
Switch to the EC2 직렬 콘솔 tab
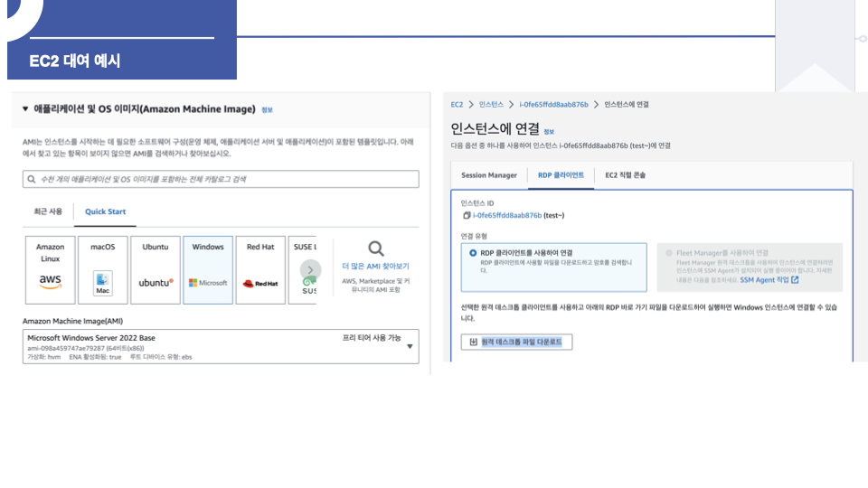pos(625,175)
